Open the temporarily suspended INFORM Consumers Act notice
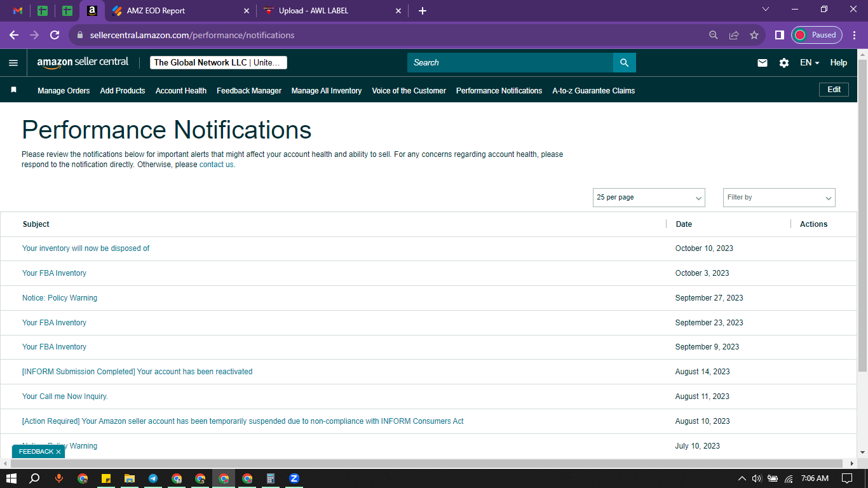Image resolution: width=868 pixels, height=488 pixels. click(x=243, y=421)
